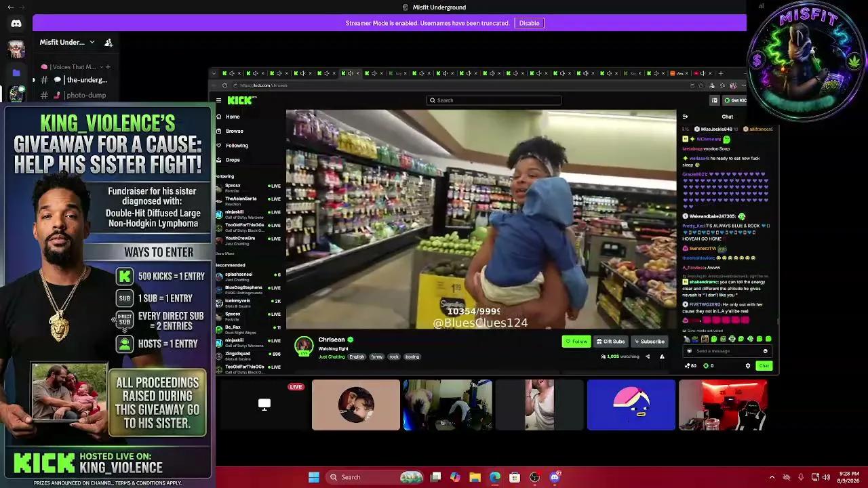Toggle the Kick sidebar hamburger menu
The image size is (868, 488).
(218, 100)
